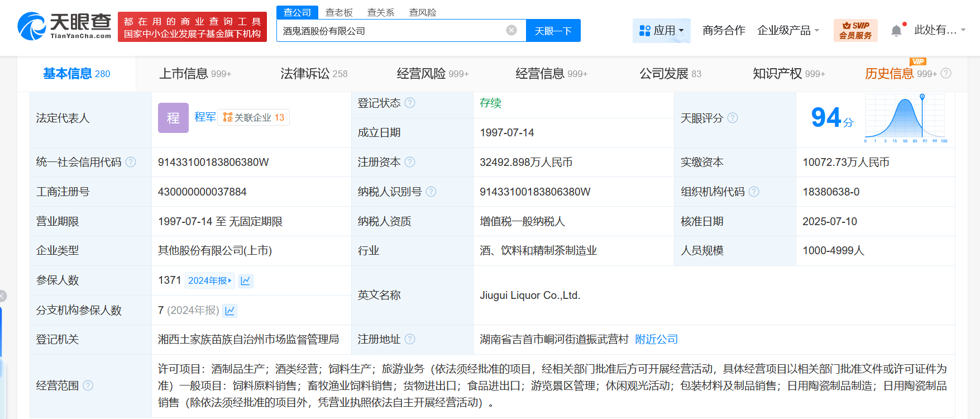Expand the 应用 dropdown

[x=661, y=30]
